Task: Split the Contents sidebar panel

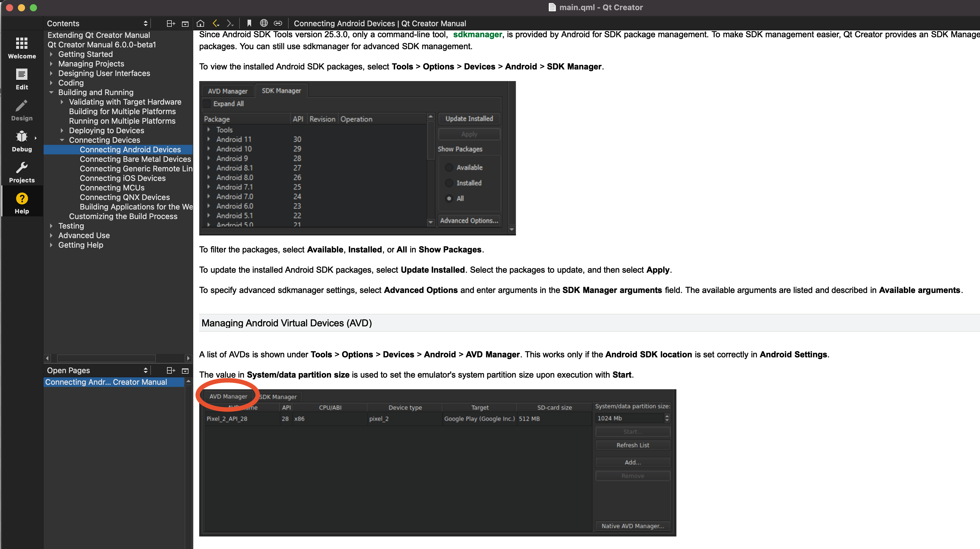Action: coord(171,23)
